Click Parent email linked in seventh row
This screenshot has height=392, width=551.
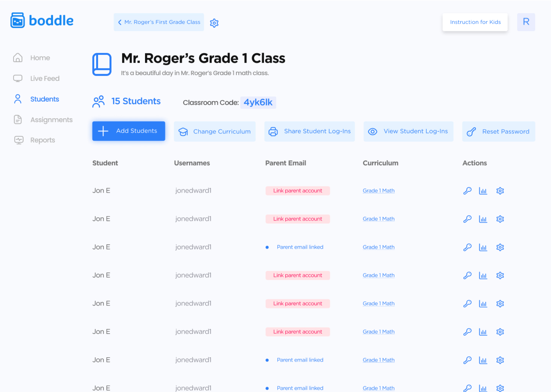[x=300, y=360]
